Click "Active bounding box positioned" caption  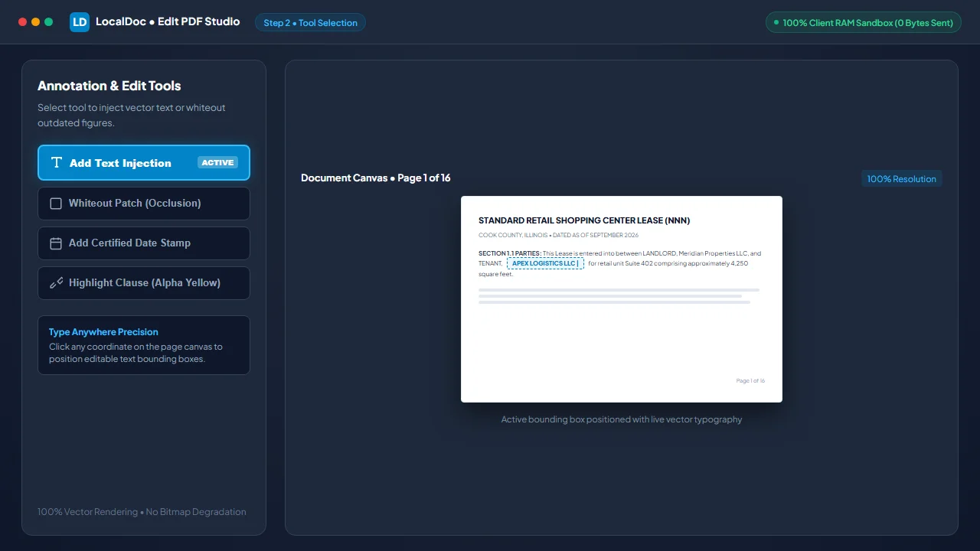pyautogui.click(x=622, y=419)
